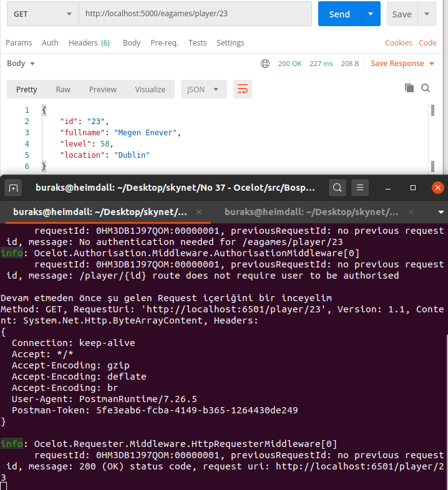Expand the terminal tab list arrow
Viewport: 448px width, 490px height.
[x=441, y=212]
